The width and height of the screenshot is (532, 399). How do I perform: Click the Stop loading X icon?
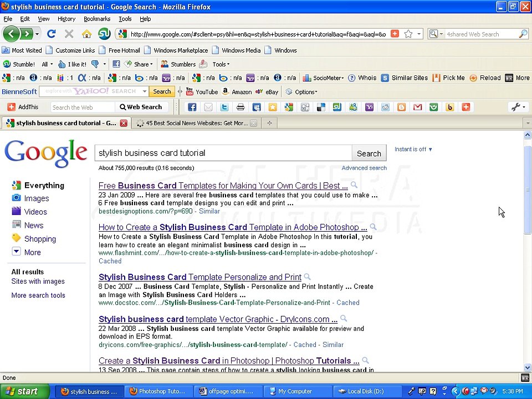point(69,34)
